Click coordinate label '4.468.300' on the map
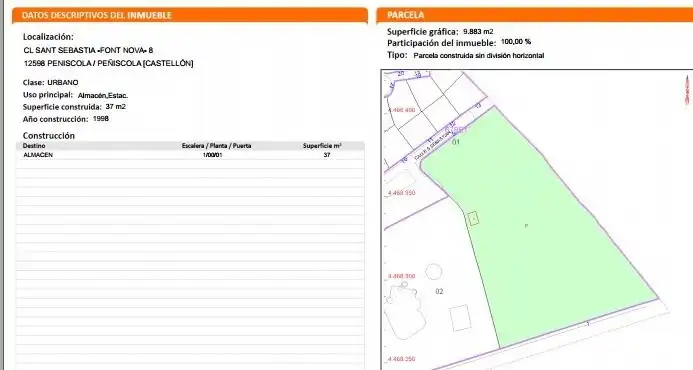693x370 pixels. point(401,276)
